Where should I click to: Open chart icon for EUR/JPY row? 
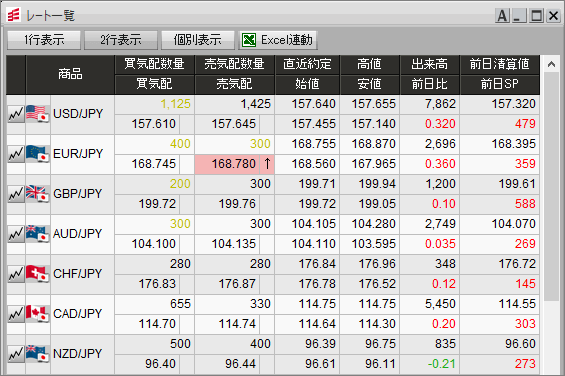coord(16,154)
